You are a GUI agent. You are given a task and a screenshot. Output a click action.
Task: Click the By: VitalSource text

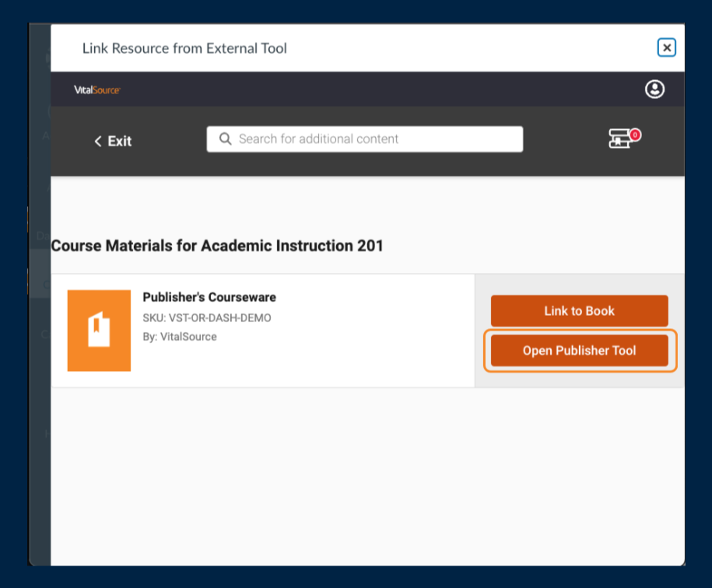[180, 337]
